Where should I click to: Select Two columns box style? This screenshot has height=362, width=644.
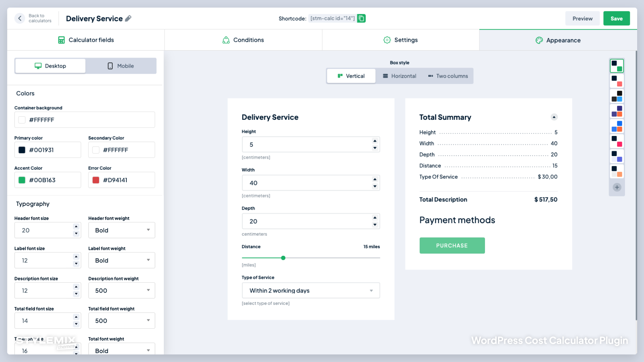[x=448, y=76]
